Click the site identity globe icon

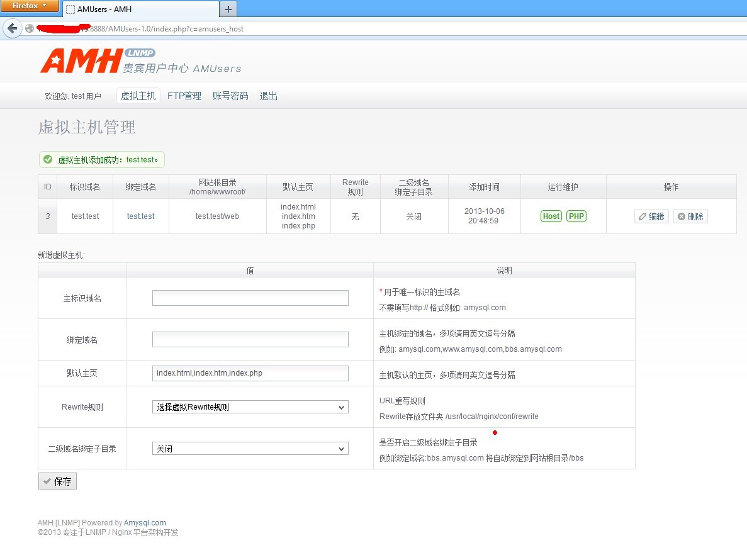tap(29, 29)
